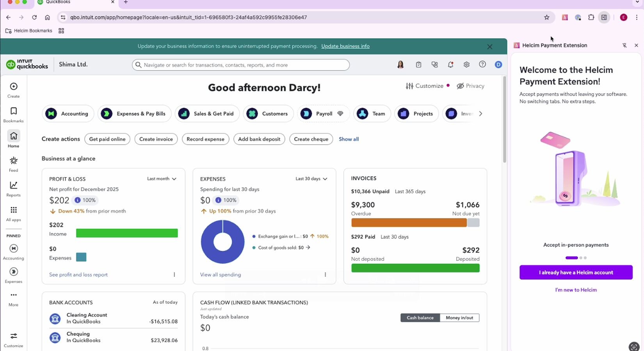Bookmark this page with the star icon
Screen dimensions: 644x351
pyautogui.click(x=546, y=17)
